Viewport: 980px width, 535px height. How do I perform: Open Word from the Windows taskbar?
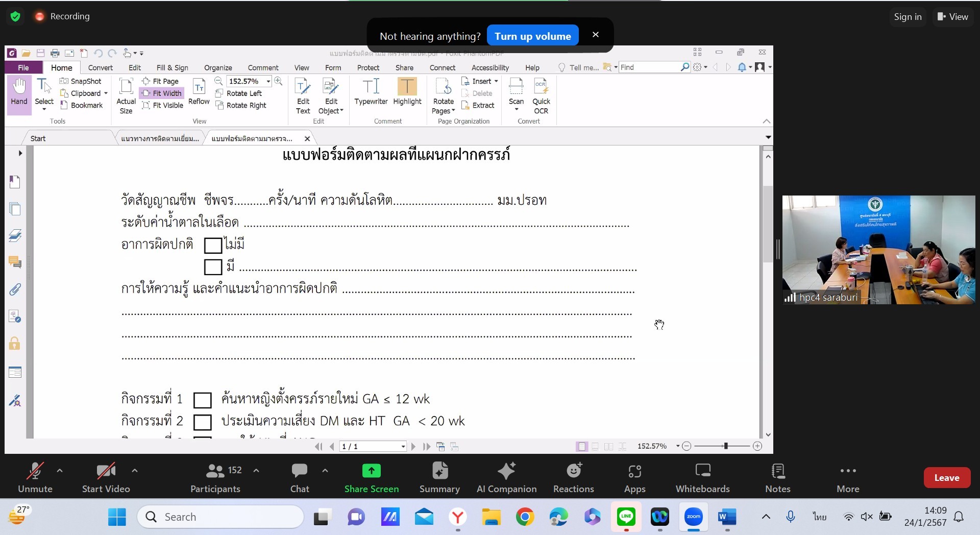click(x=727, y=517)
